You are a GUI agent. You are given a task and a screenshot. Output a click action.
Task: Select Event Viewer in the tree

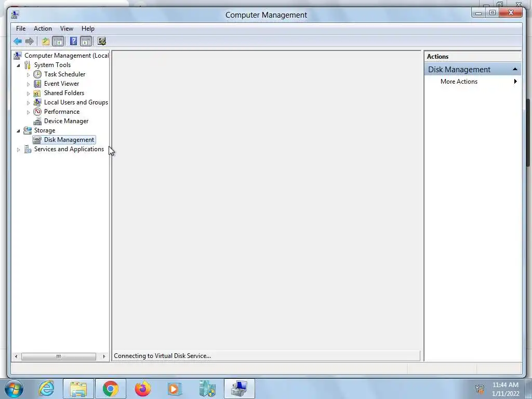(61, 84)
